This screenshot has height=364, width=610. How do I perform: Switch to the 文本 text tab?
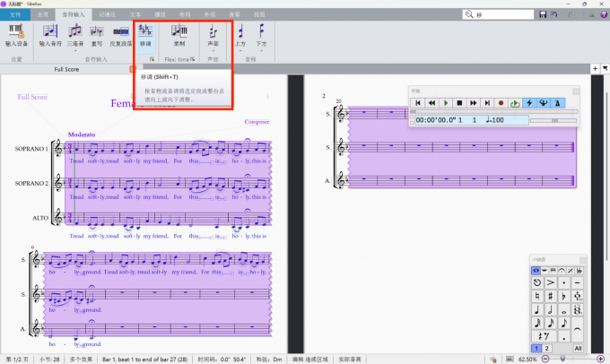pos(135,14)
